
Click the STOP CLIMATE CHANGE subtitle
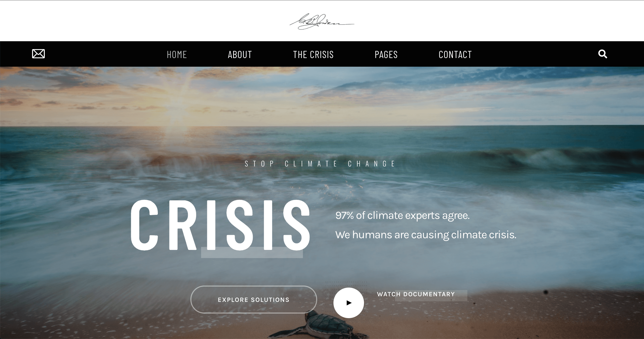tap(320, 164)
